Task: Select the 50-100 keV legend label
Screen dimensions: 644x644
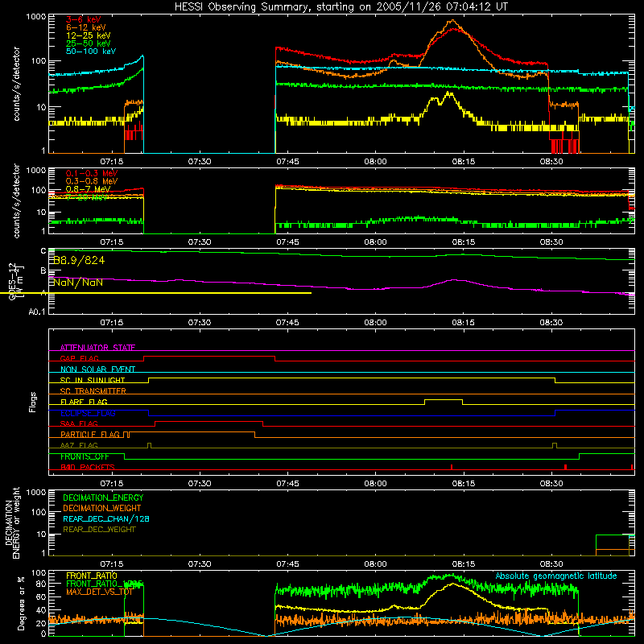Action: (x=91, y=52)
